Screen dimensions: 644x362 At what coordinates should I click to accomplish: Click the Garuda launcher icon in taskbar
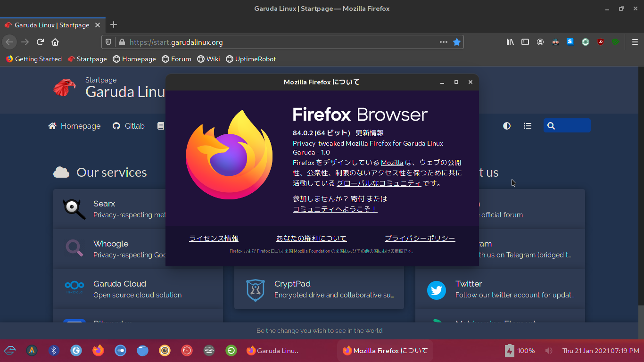[x=10, y=350]
